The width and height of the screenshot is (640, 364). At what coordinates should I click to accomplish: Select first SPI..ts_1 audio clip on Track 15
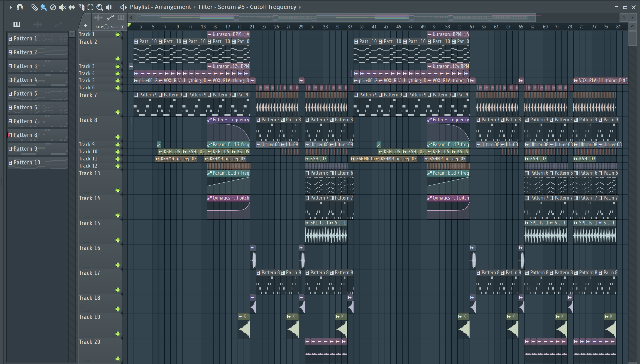[317, 232]
